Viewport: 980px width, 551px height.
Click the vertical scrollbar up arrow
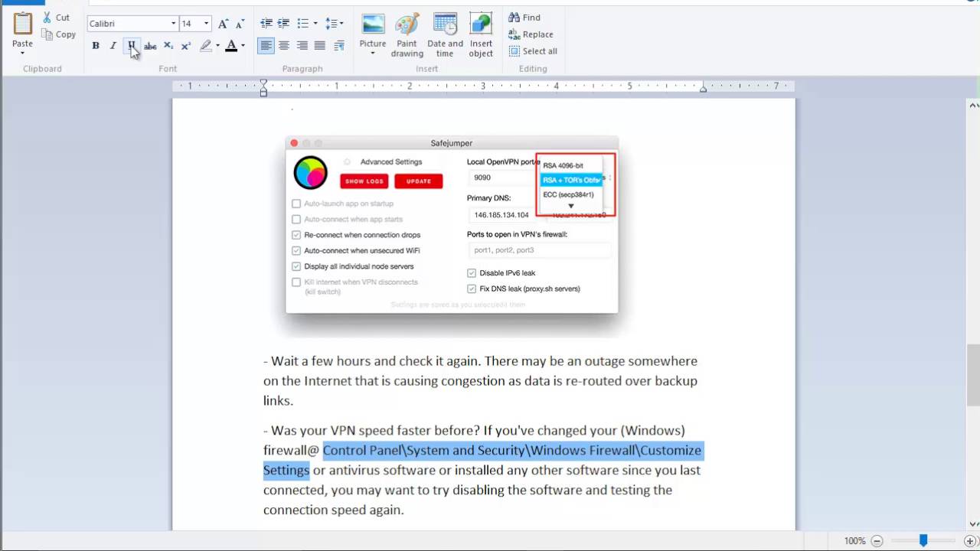tap(974, 105)
